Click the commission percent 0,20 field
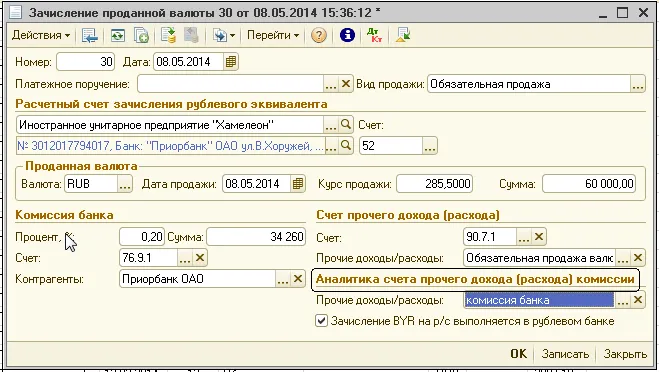Image resolution: width=659 pixels, height=372 pixels. pos(142,237)
